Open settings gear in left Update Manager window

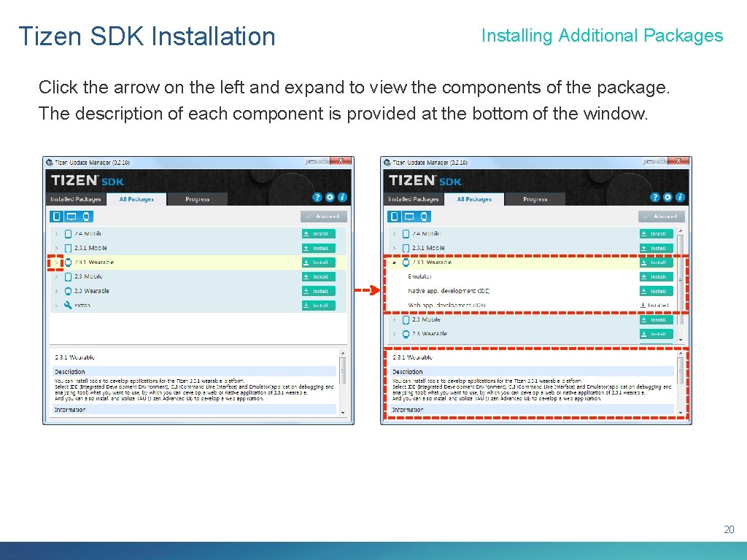tap(330, 197)
